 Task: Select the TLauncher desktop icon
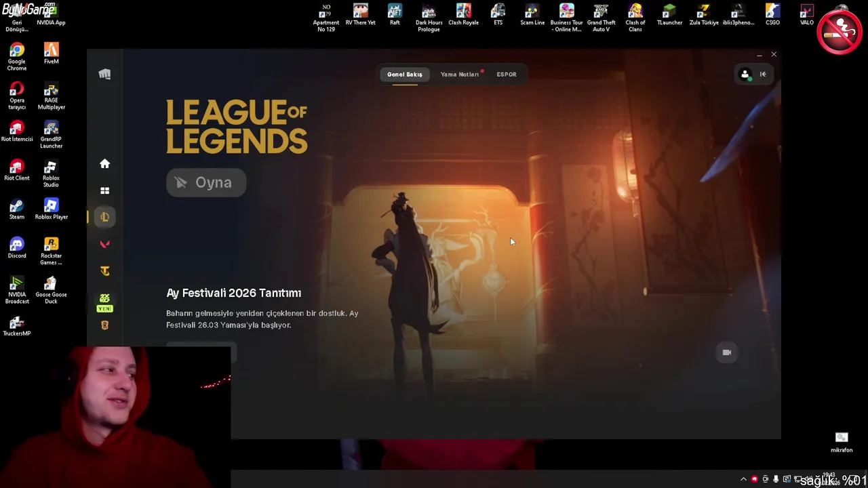coord(670,15)
